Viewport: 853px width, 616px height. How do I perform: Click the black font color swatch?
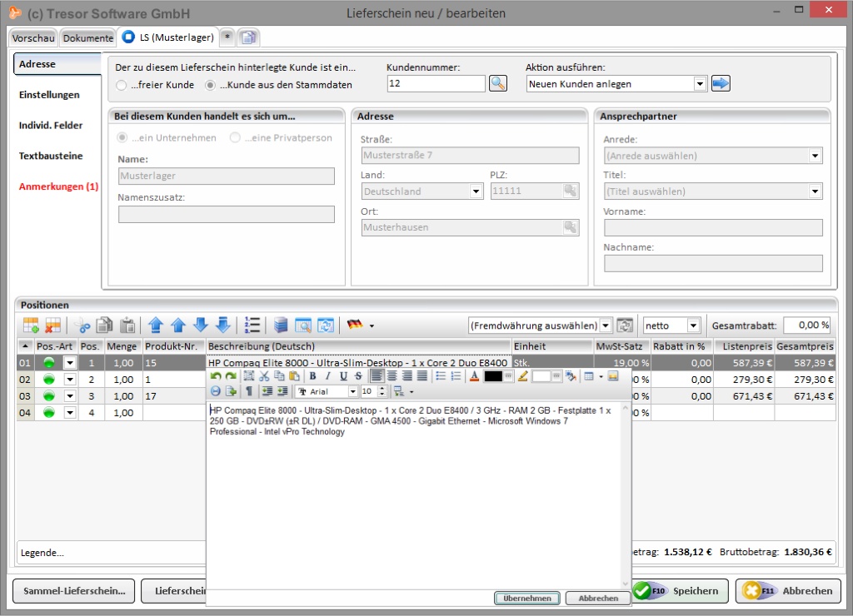click(493, 376)
